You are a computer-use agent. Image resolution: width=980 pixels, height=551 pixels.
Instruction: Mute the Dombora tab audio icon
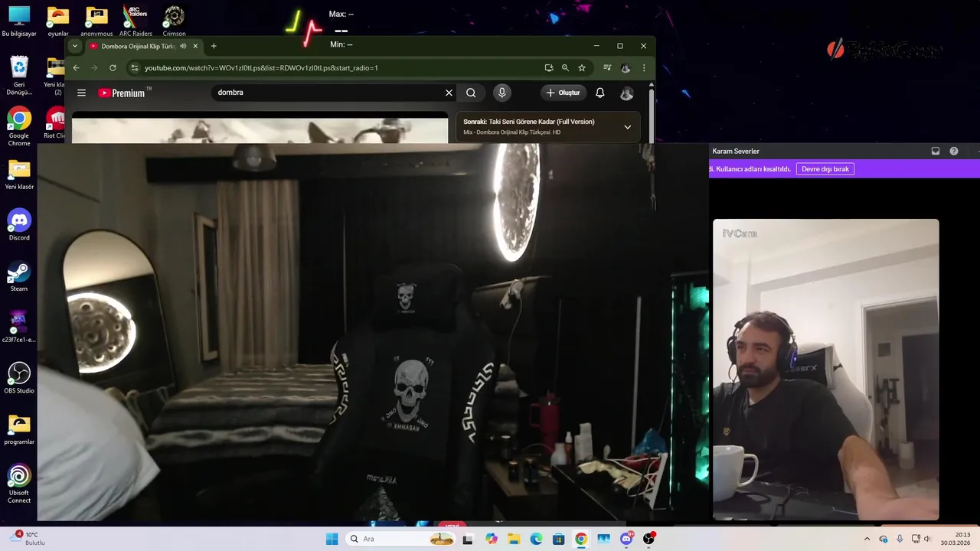click(183, 46)
